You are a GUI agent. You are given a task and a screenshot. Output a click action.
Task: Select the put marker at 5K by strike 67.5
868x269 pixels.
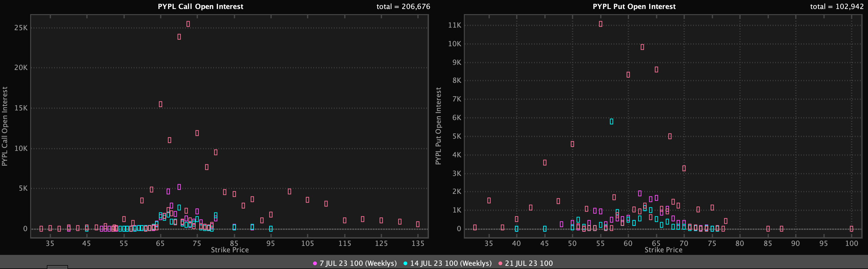click(x=670, y=136)
